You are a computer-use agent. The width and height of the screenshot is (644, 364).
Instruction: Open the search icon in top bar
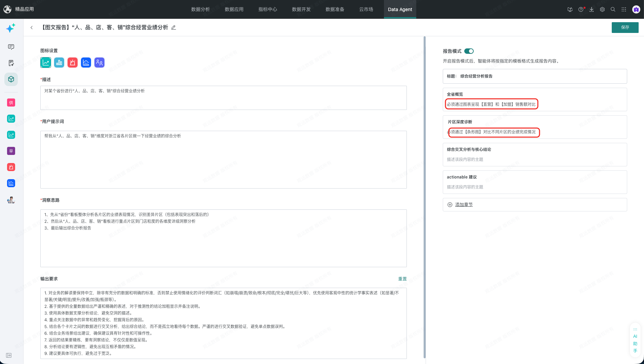[x=613, y=9]
